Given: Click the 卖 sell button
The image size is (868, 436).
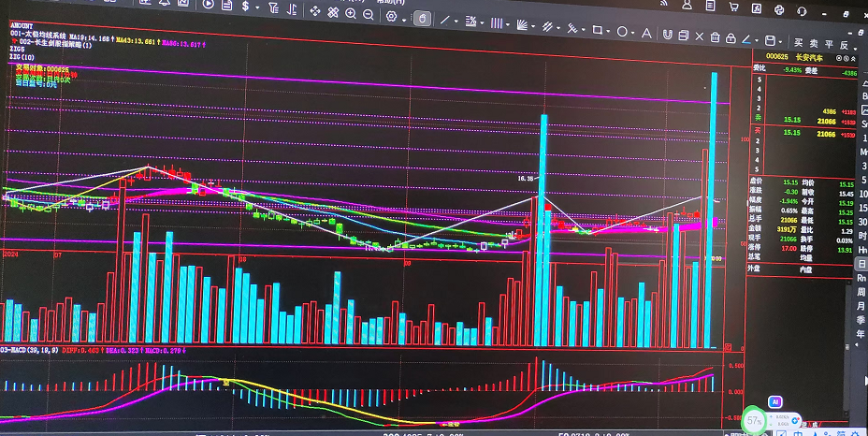Looking at the screenshot, I should click(x=813, y=43).
